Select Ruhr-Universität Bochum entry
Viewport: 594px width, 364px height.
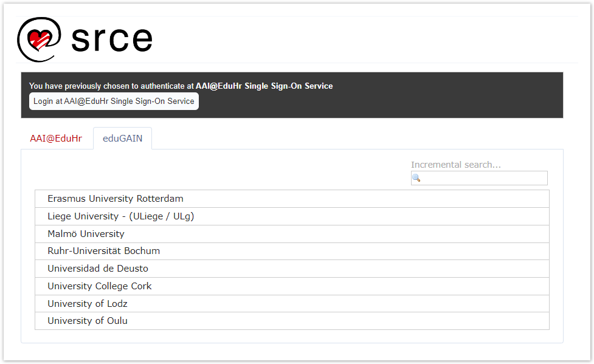pyautogui.click(x=103, y=251)
